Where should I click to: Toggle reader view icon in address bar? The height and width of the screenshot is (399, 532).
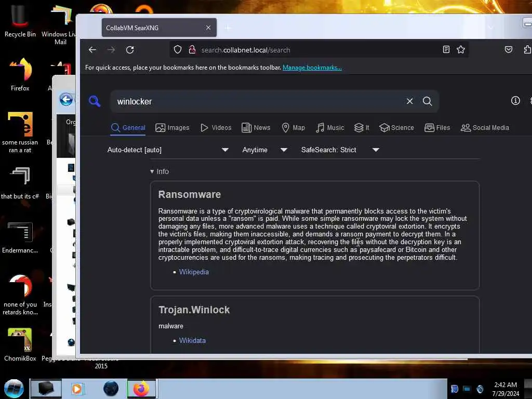click(x=446, y=49)
